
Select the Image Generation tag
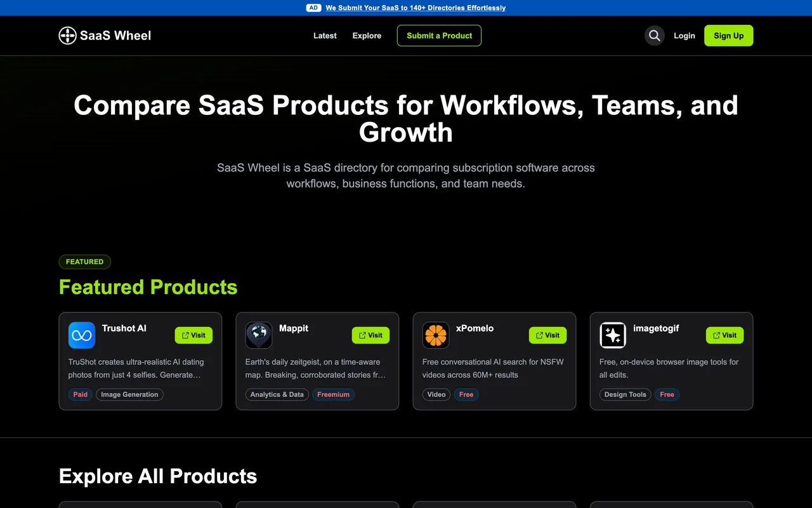point(129,394)
